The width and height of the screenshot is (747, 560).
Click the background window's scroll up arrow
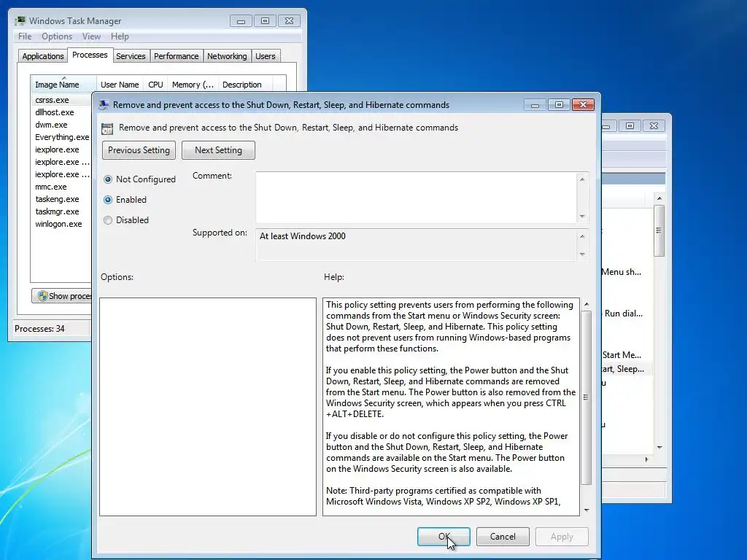[659, 198]
